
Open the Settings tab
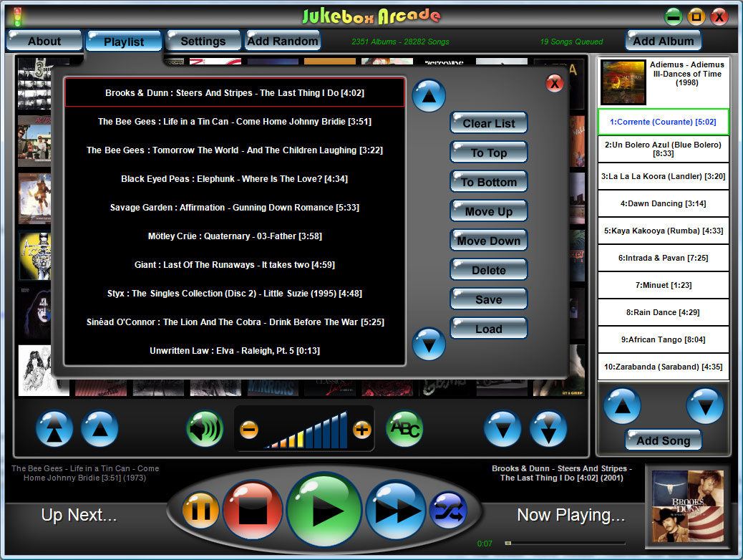click(x=203, y=41)
